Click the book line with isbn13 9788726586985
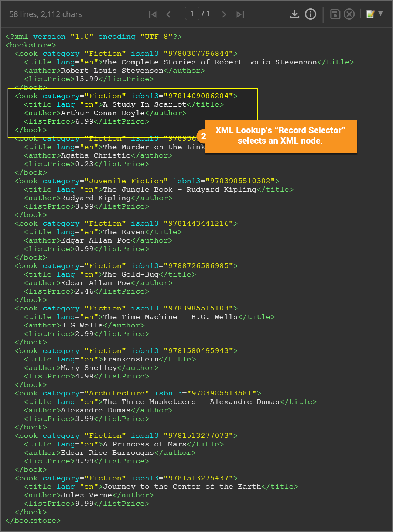Screen dimensions: 393x532 (x=126, y=266)
